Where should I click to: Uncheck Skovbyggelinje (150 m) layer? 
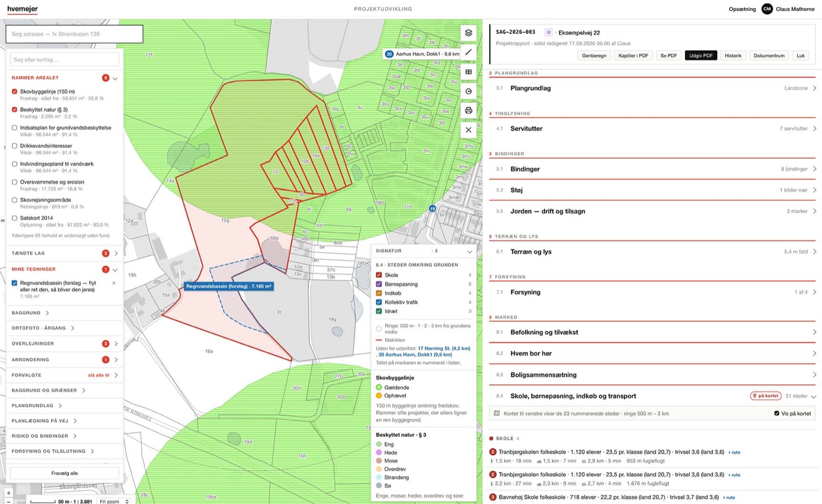click(14, 91)
